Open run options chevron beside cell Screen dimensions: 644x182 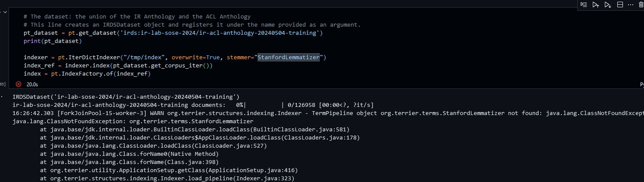(5, 12)
